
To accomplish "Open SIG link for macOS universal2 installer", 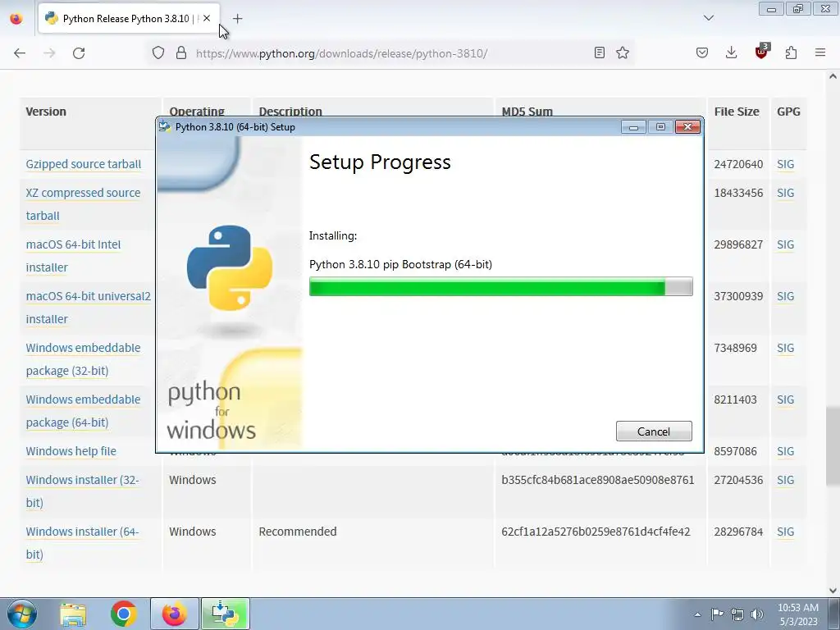I will coord(785,296).
